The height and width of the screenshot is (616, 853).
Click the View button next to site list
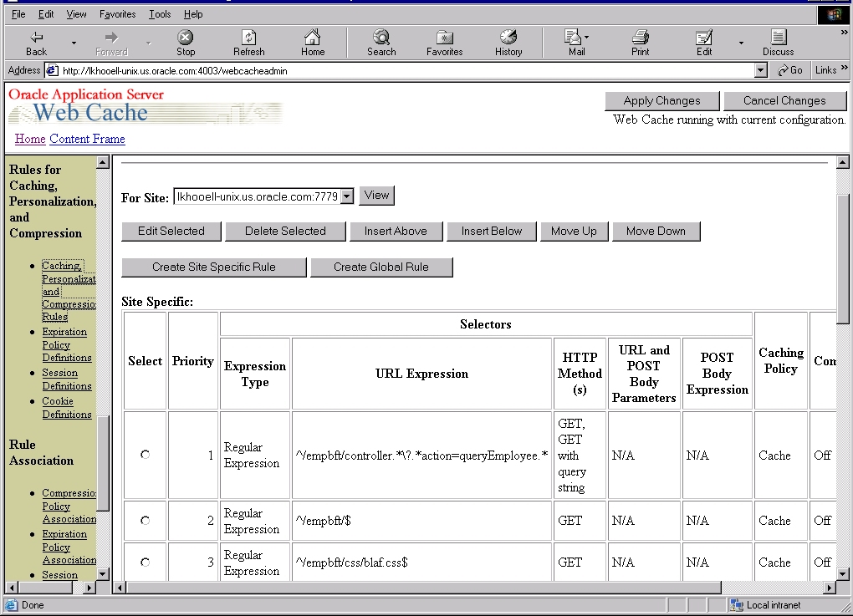coord(376,196)
